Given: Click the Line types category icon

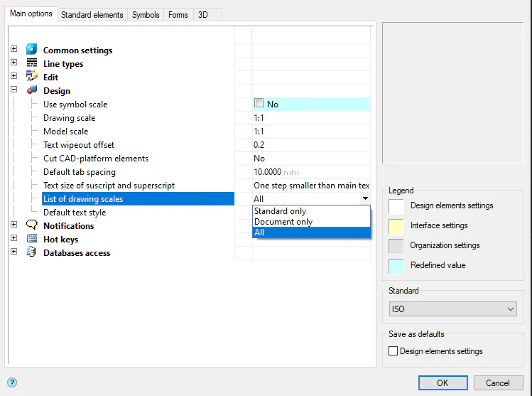Looking at the screenshot, I should [31, 63].
